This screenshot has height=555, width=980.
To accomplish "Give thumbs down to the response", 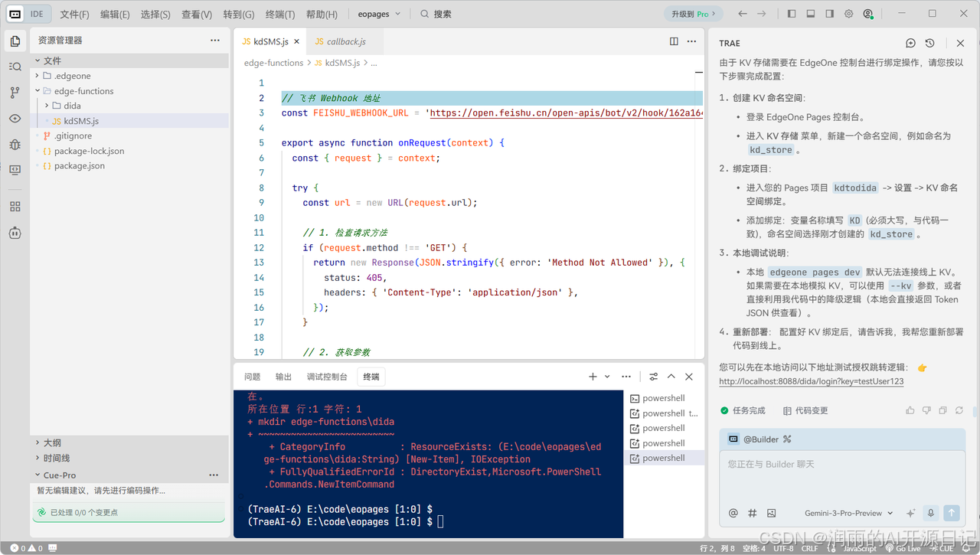I will 926,410.
